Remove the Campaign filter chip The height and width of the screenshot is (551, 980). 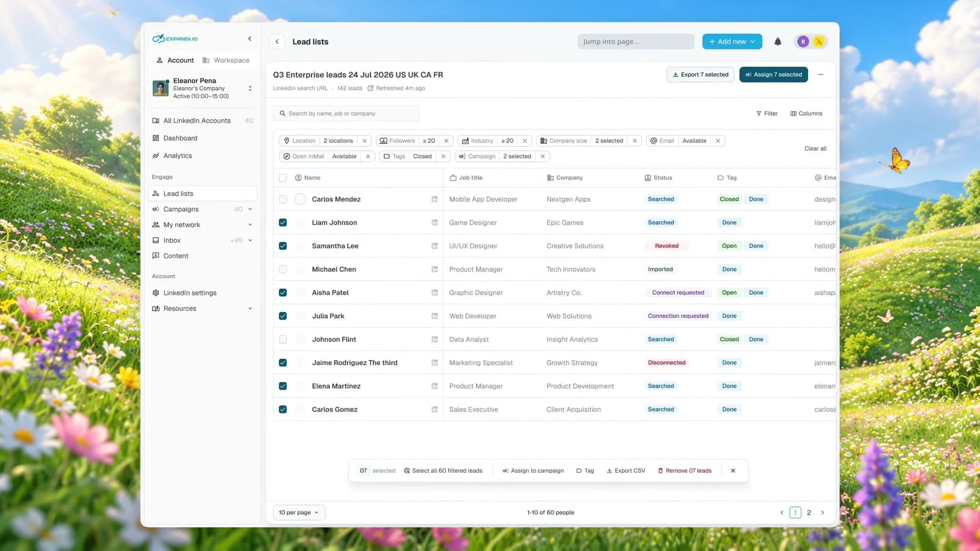(x=542, y=156)
